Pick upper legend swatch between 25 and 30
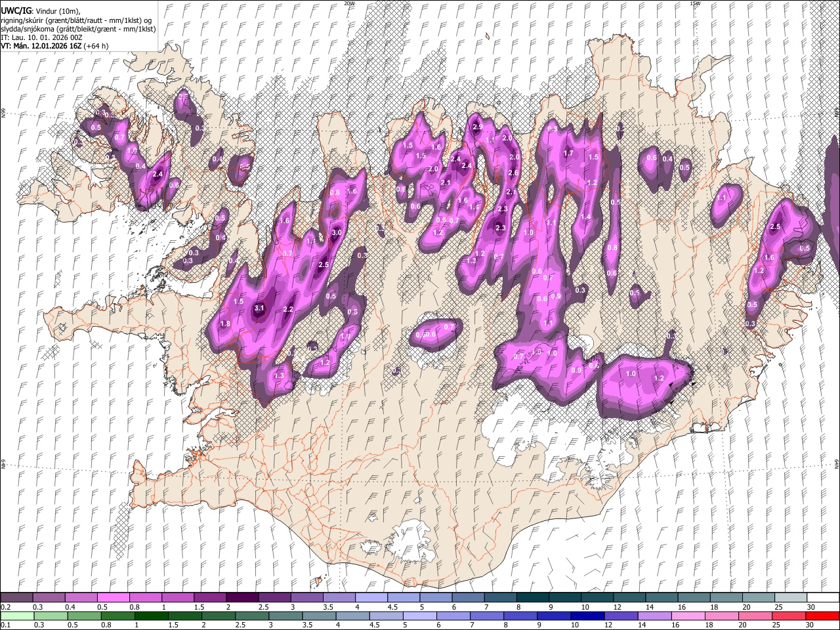Viewport: 840px width, 630px height. 791,598
